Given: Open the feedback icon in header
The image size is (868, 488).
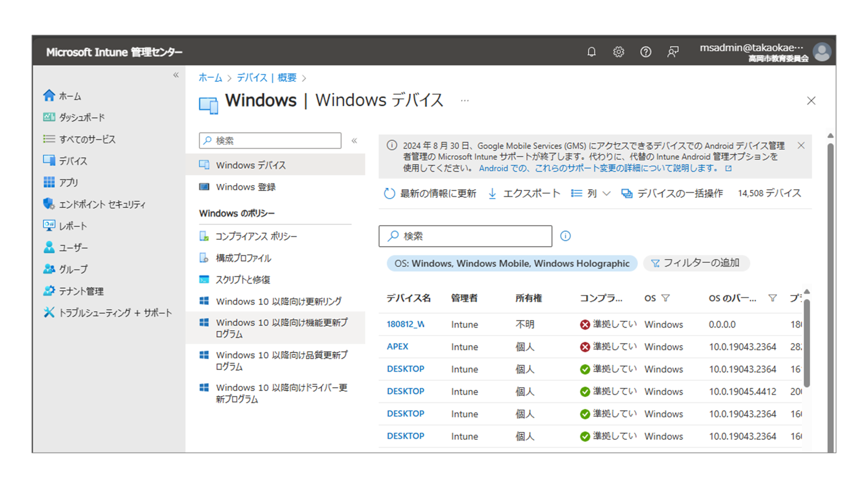Looking at the screenshot, I should pyautogui.click(x=673, y=52).
